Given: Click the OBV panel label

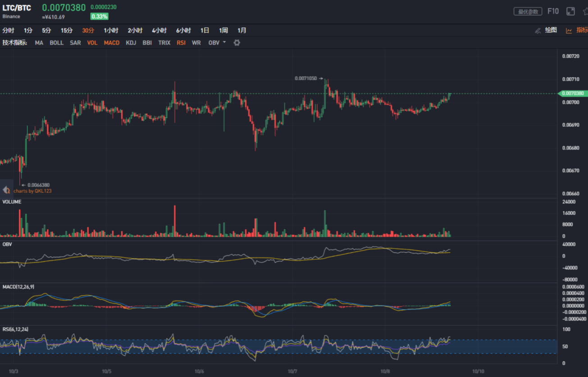Looking at the screenshot, I should pyautogui.click(x=7, y=244).
